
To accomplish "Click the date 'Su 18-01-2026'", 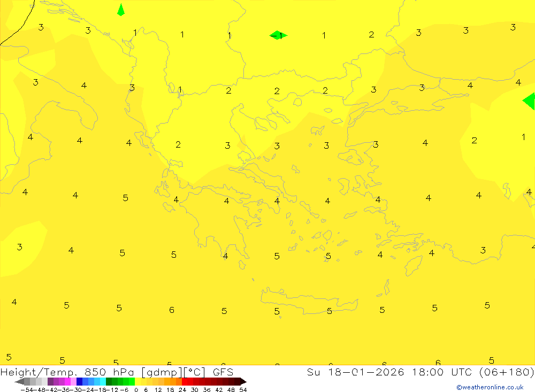I will (x=355, y=372).
